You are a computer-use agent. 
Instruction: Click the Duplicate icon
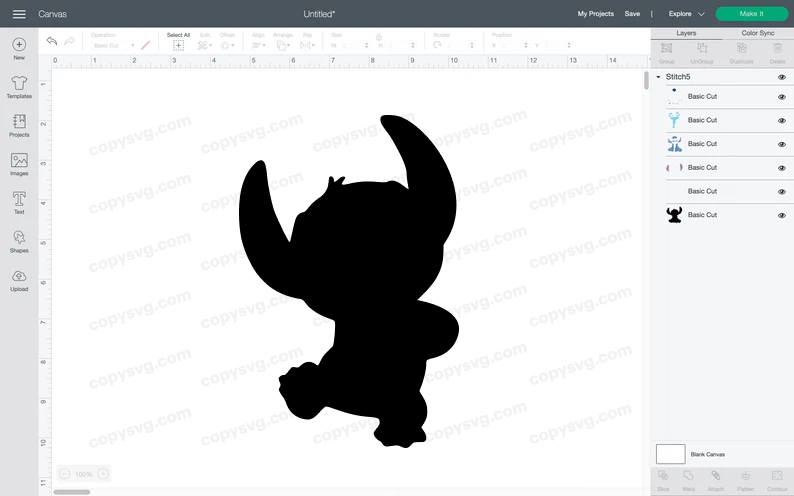point(741,48)
